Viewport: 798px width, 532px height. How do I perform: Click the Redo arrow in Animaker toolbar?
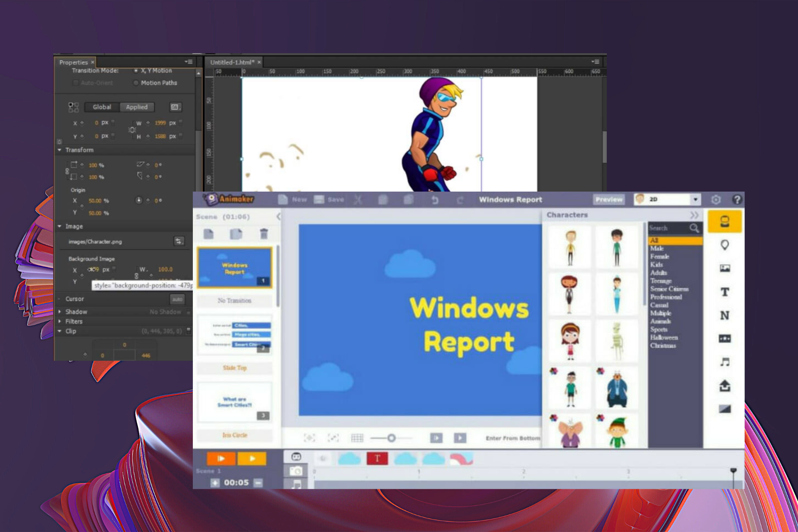coord(460,200)
